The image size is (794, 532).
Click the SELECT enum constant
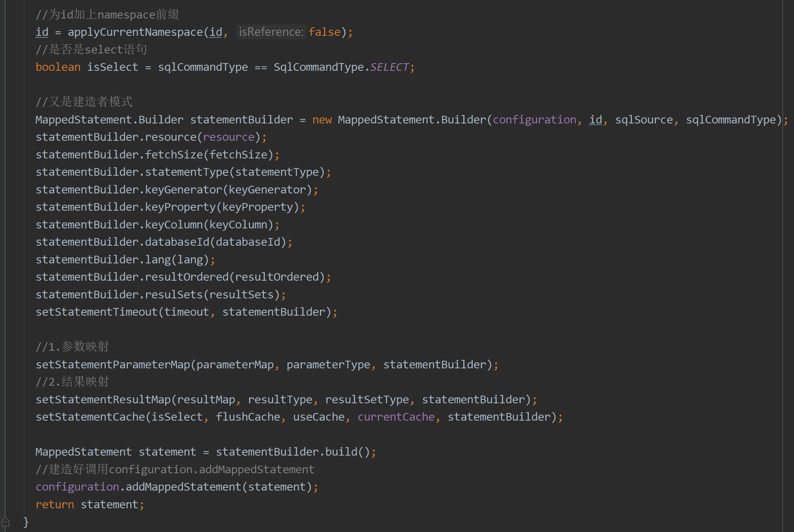tap(389, 67)
